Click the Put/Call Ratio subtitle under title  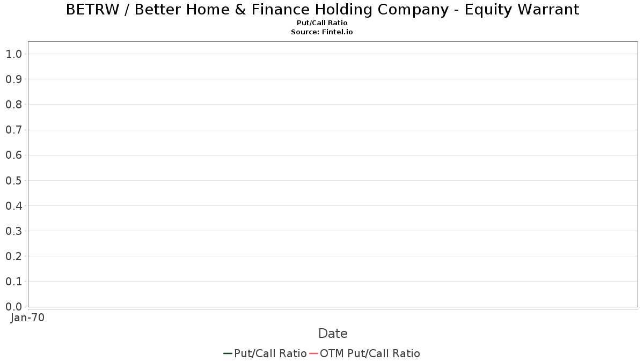click(x=322, y=23)
